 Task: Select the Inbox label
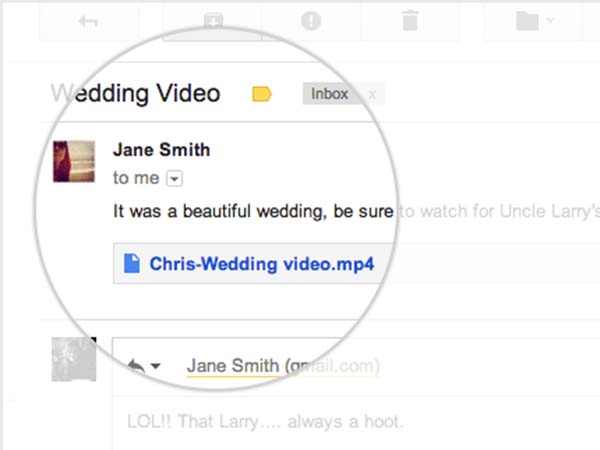(x=330, y=94)
